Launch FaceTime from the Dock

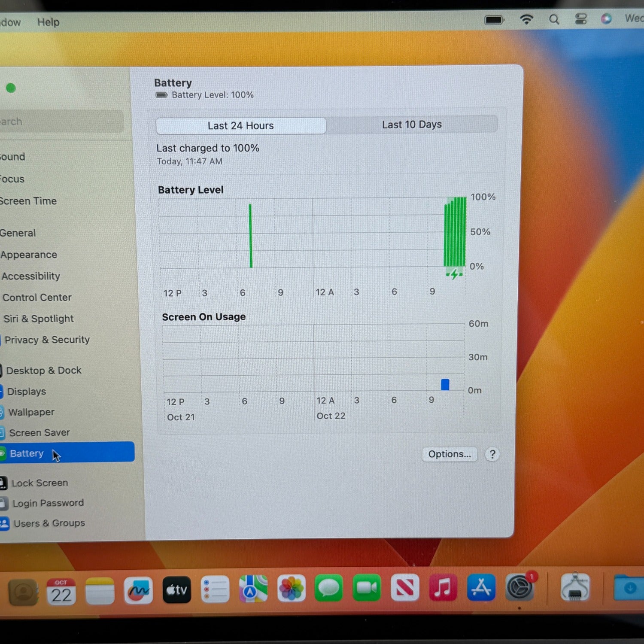tap(367, 588)
